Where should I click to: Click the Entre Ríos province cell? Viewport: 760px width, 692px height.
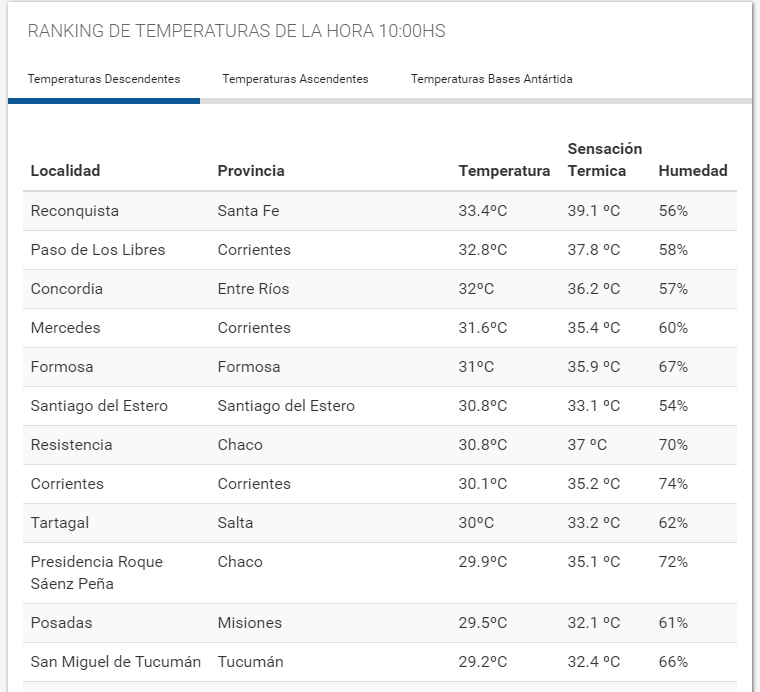(253, 289)
